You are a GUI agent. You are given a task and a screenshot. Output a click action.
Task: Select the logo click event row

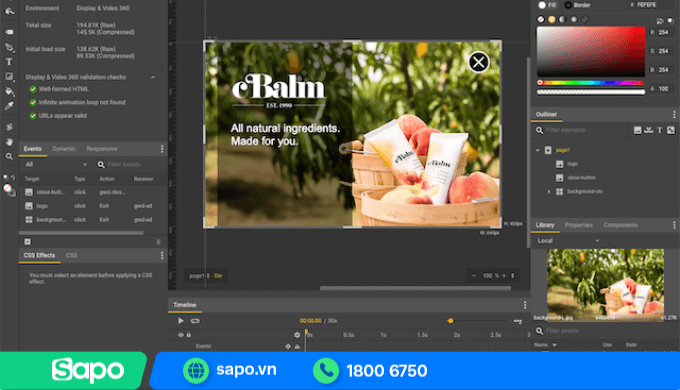click(93, 206)
